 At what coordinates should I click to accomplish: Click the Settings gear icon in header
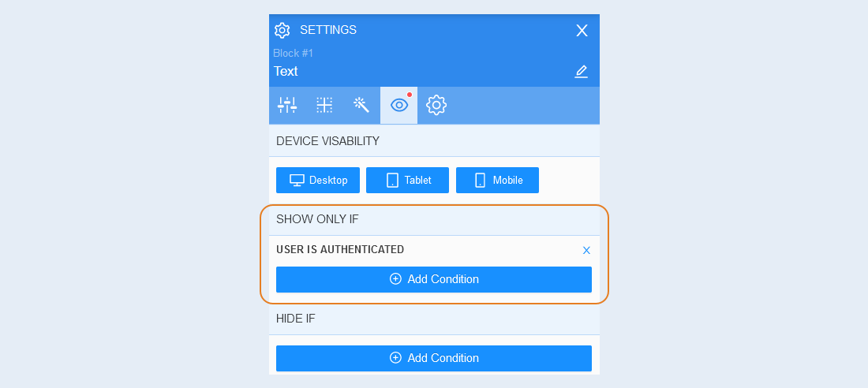coord(282,31)
